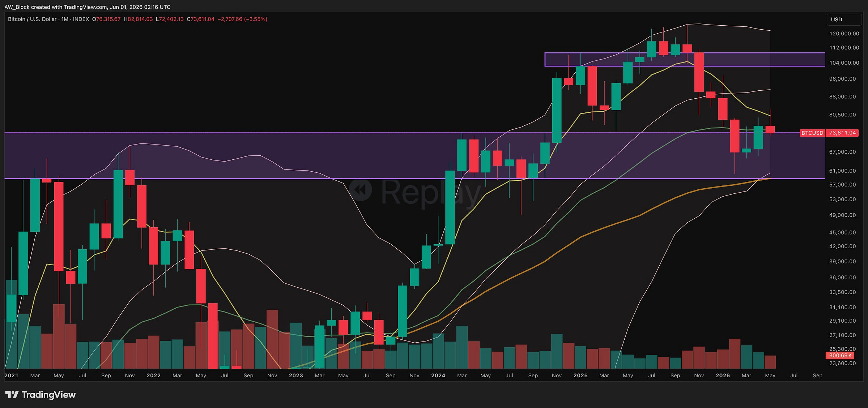Click the 2022 year label on time axis
This screenshot has height=408, width=868.
[x=154, y=375]
